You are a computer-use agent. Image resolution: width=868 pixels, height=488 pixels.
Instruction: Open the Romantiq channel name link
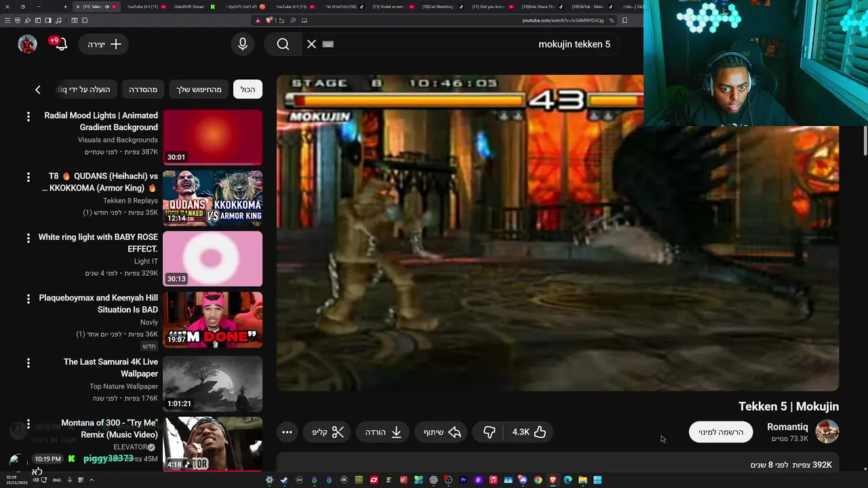pyautogui.click(x=787, y=426)
